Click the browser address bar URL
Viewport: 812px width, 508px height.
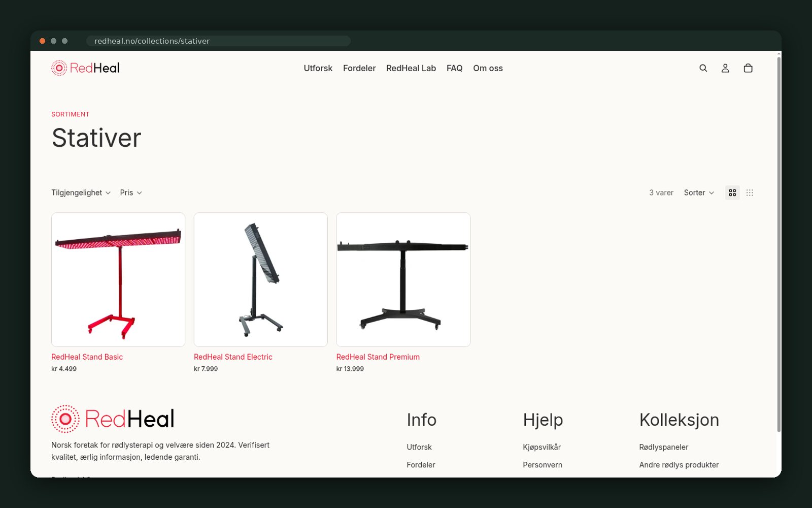(x=218, y=41)
